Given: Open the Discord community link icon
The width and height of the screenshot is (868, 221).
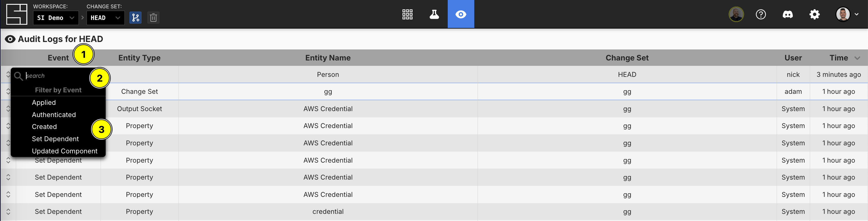Looking at the screenshot, I should coord(787,14).
